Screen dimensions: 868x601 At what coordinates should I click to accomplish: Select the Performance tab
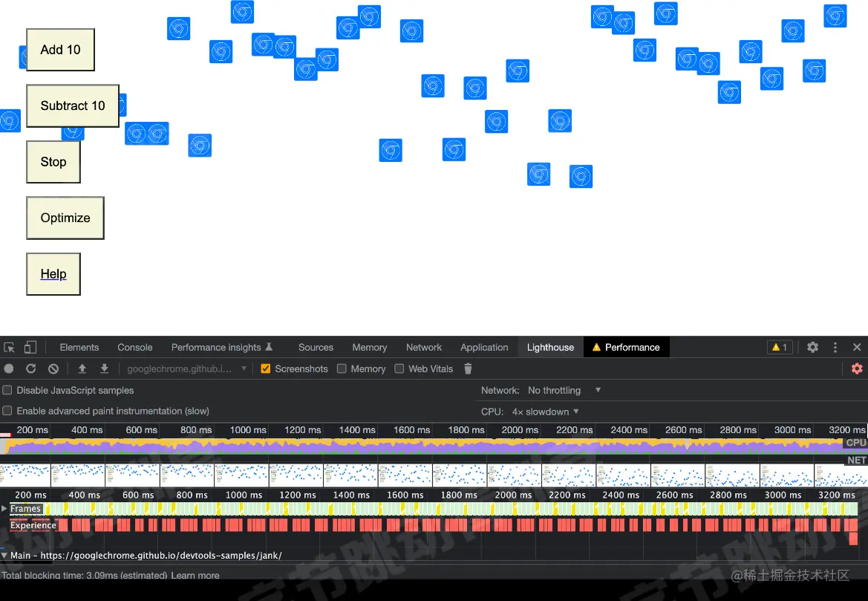point(626,348)
